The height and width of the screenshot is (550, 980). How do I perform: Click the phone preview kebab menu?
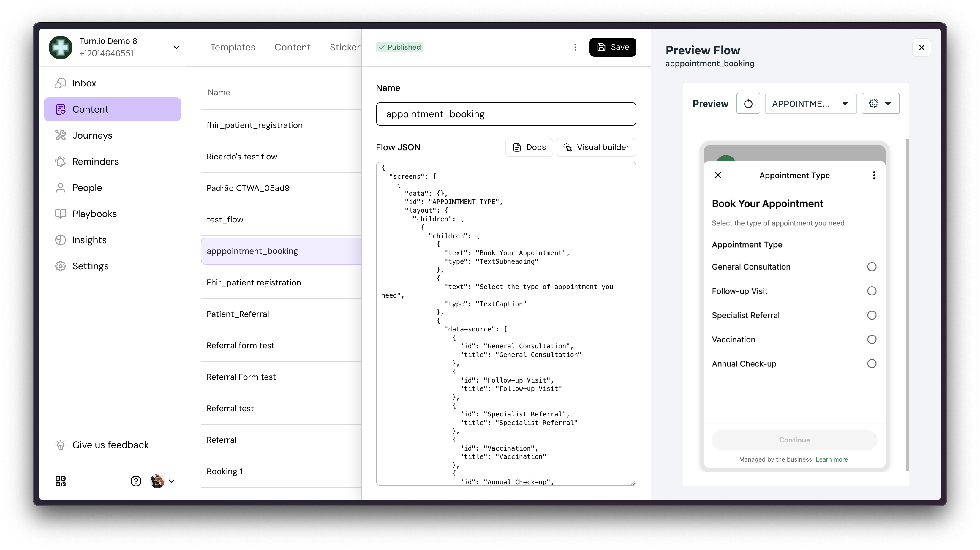[x=874, y=175]
